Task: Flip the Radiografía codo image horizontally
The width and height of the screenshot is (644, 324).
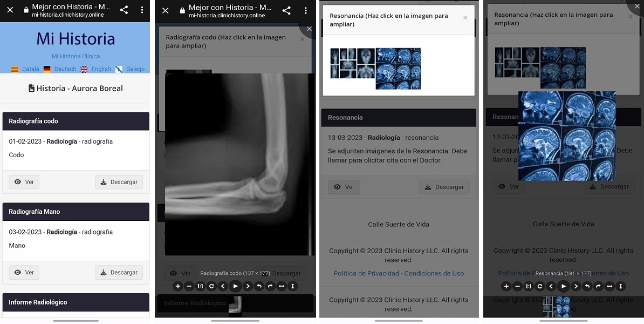Action: (282, 286)
